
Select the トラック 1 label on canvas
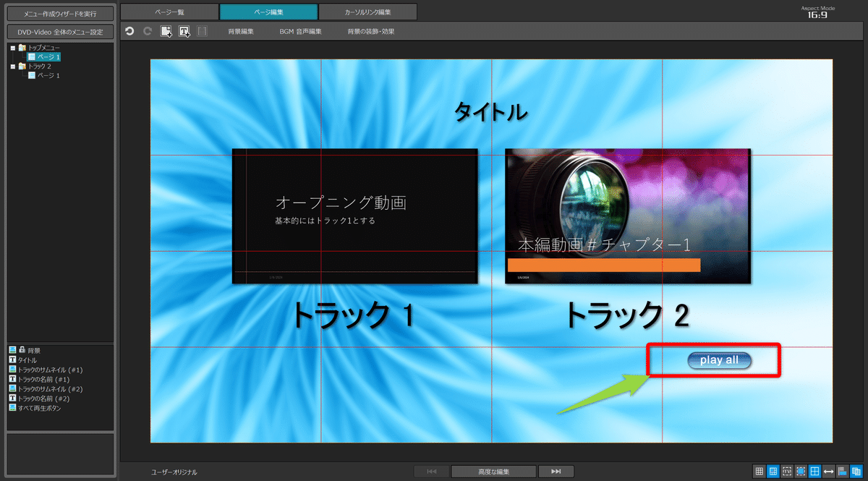click(352, 315)
